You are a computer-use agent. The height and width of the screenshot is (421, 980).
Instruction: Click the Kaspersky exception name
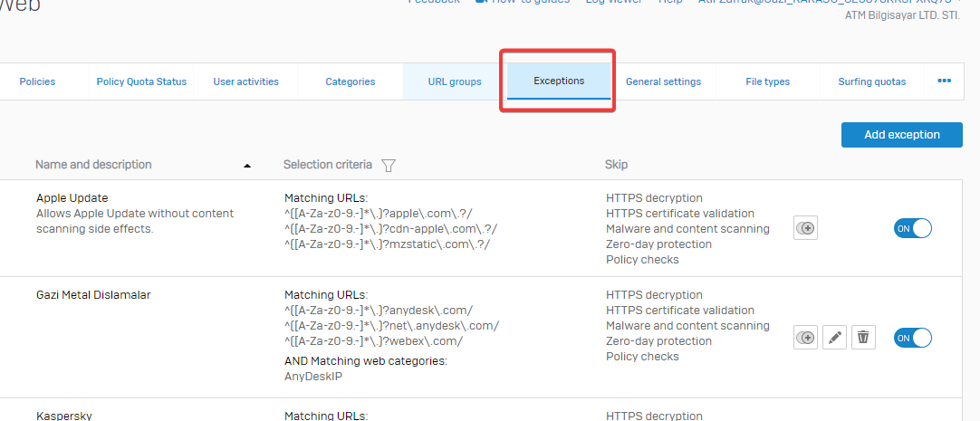pyautogui.click(x=63, y=416)
